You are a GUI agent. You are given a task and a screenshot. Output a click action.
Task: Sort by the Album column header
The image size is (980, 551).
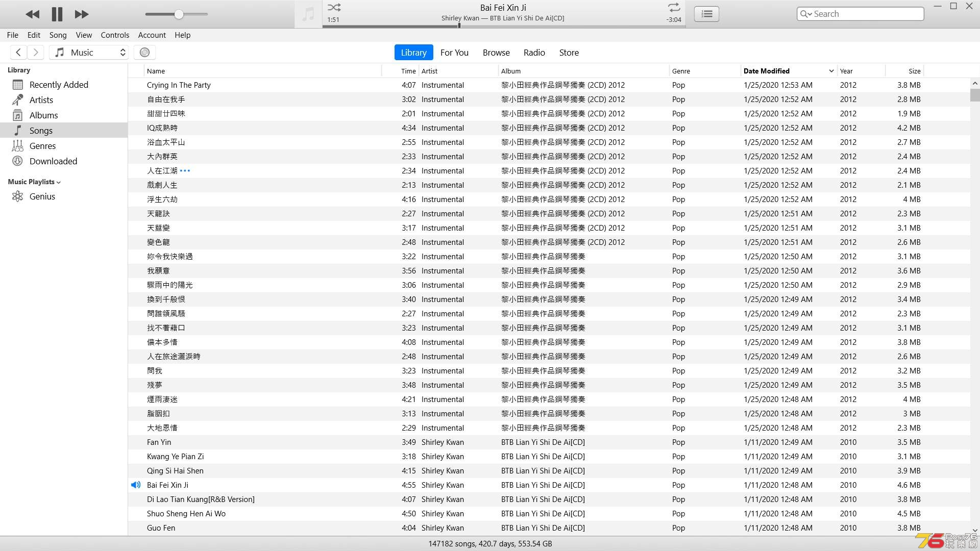pos(583,71)
